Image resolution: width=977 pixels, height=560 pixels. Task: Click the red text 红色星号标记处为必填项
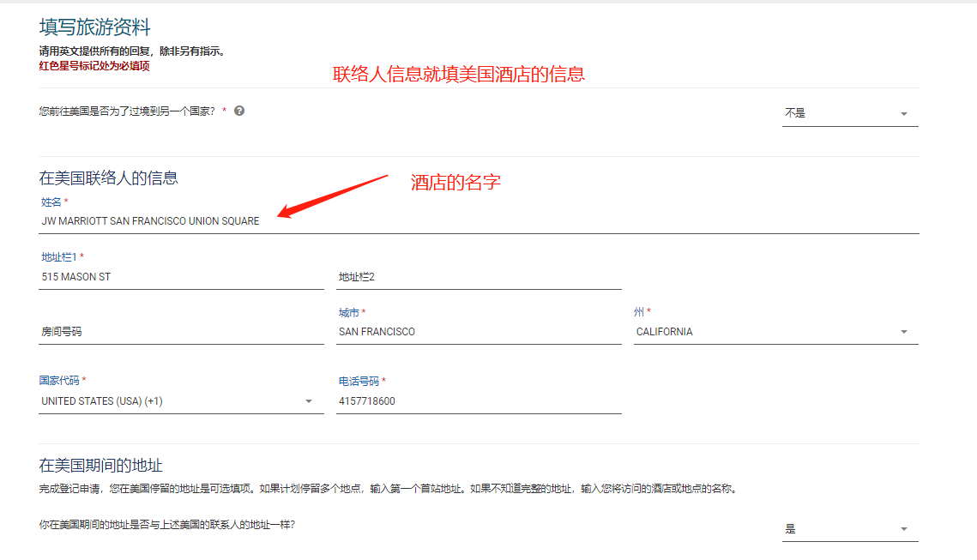[x=94, y=66]
